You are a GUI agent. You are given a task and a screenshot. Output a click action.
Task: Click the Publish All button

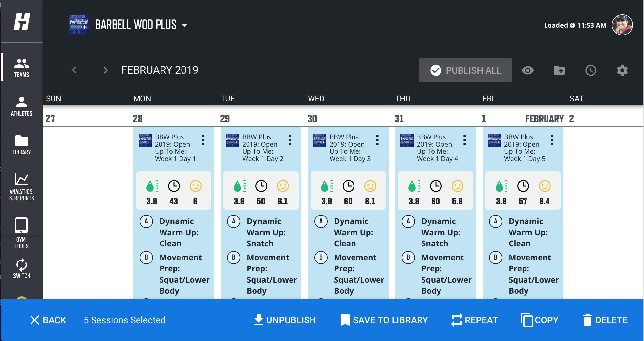[x=465, y=70]
